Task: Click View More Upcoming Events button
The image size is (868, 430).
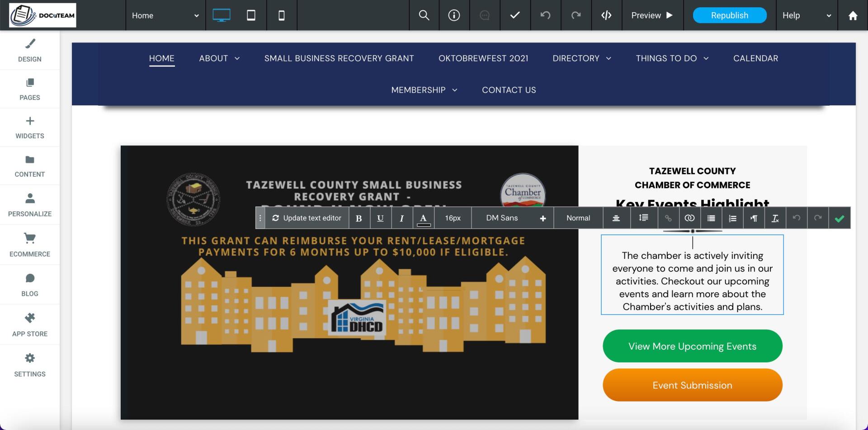Action: (693, 346)
